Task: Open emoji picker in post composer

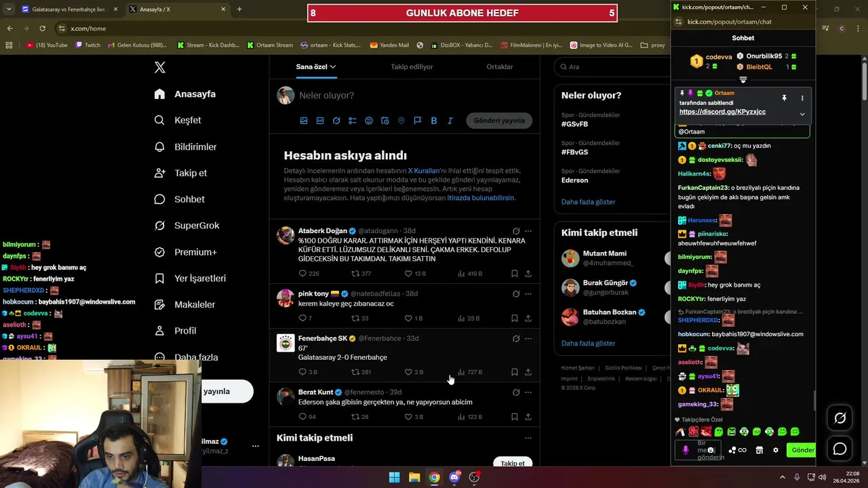Action: tap(369, 121)
